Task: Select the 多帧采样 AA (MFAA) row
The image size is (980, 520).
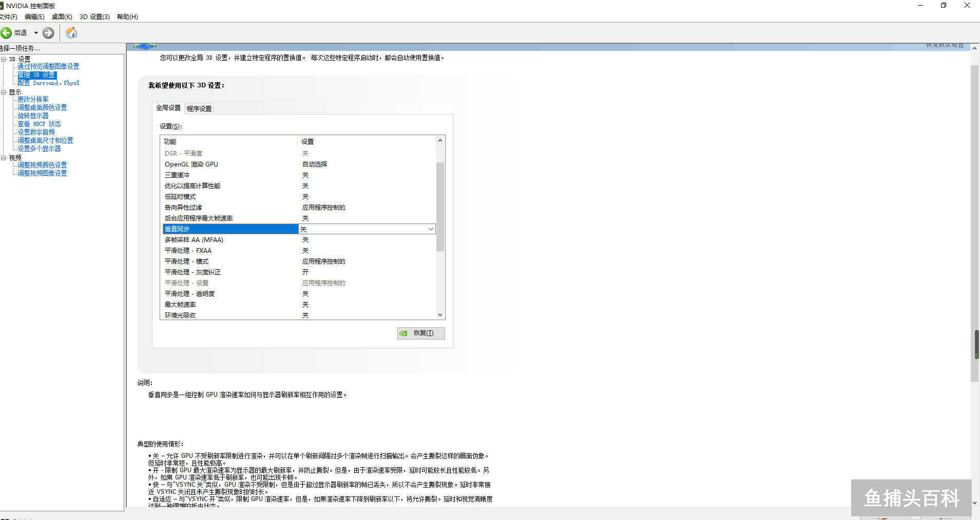Action: [299, 240]
